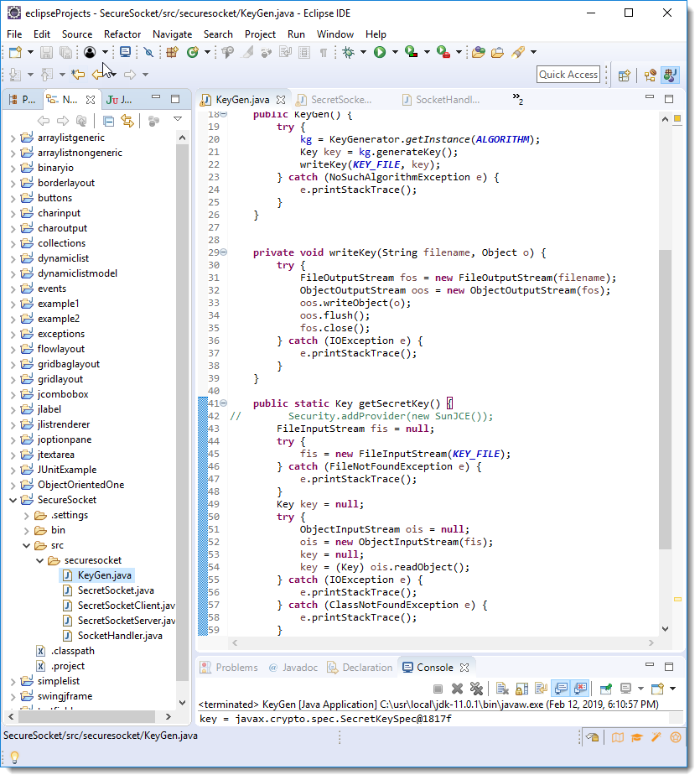The image size is (700, 780).
Task: Click Navigator horizontal scrollbar right arrow
Action: coord(168,717)
